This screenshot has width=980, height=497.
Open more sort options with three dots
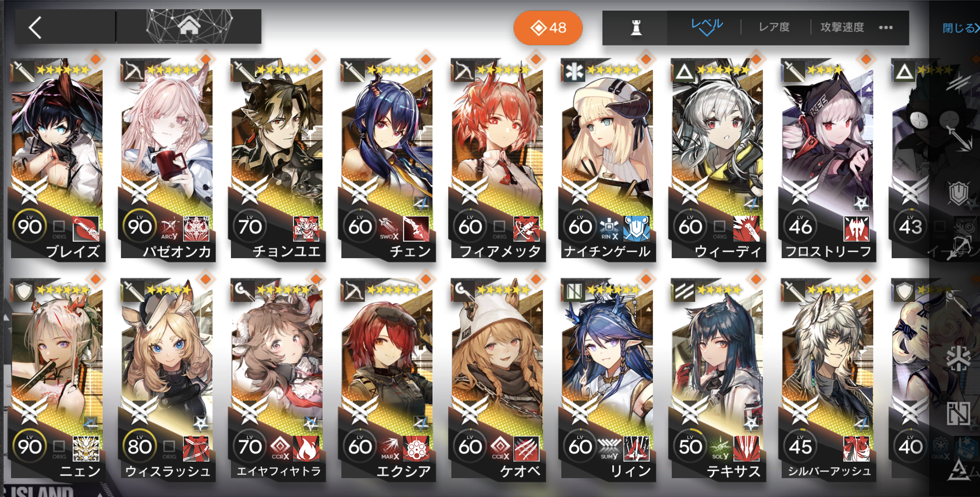(886, 28)
